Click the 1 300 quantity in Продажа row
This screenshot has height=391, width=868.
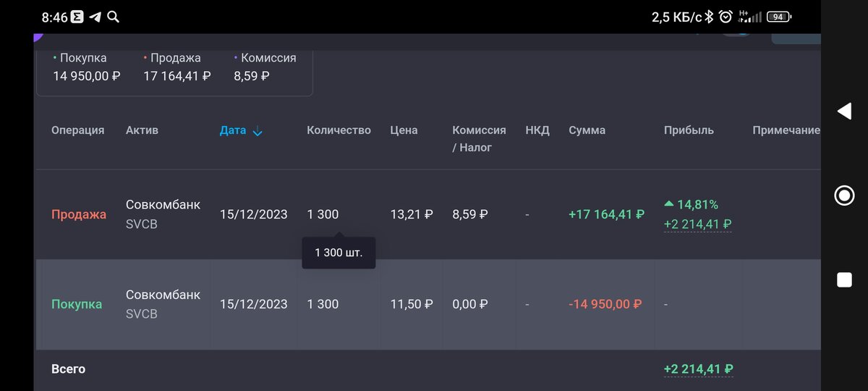coord(323,214)
